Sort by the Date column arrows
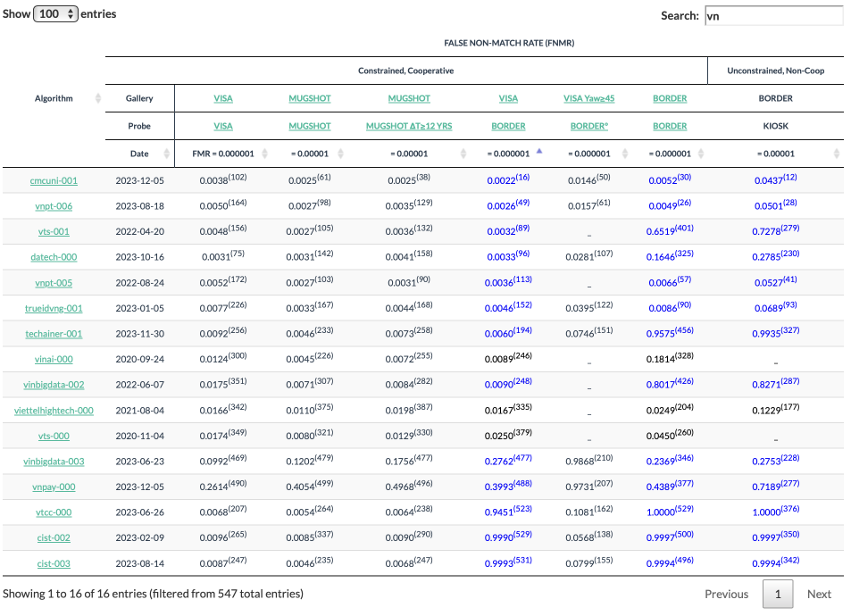 coord(166,154)
